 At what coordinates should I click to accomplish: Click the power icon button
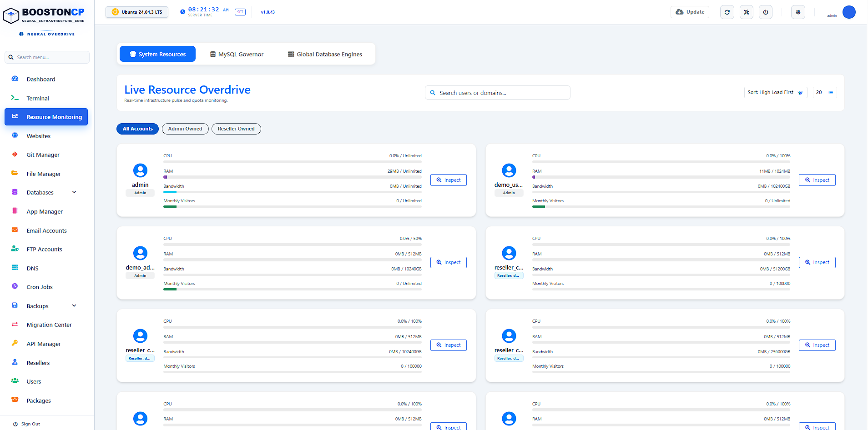(766, 12)
